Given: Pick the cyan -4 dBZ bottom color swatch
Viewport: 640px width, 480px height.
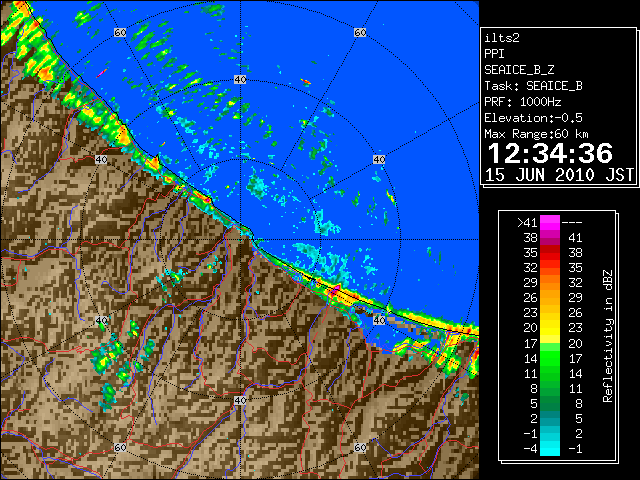Looking at the screenshot, I should coord(550,449).
